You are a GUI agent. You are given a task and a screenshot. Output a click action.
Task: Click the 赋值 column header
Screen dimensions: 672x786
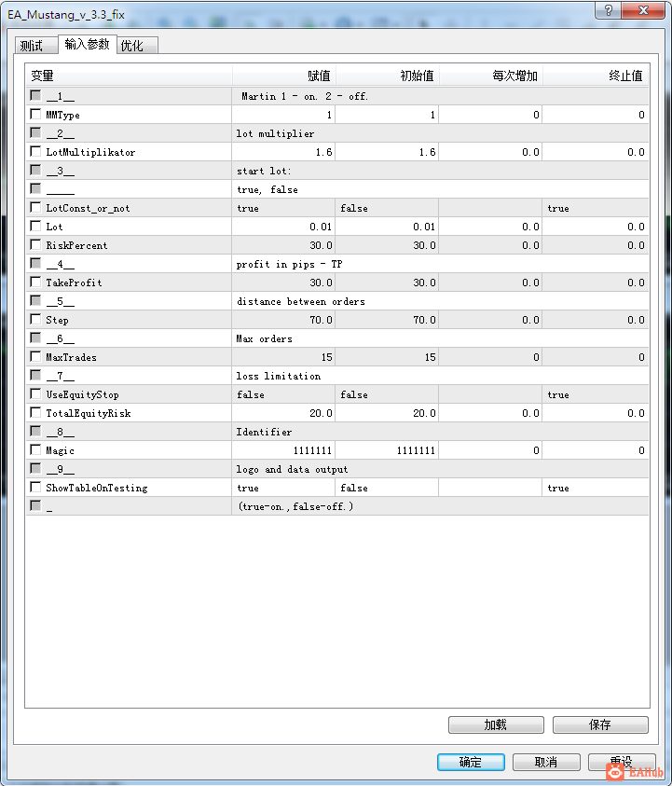click(284, 76)
